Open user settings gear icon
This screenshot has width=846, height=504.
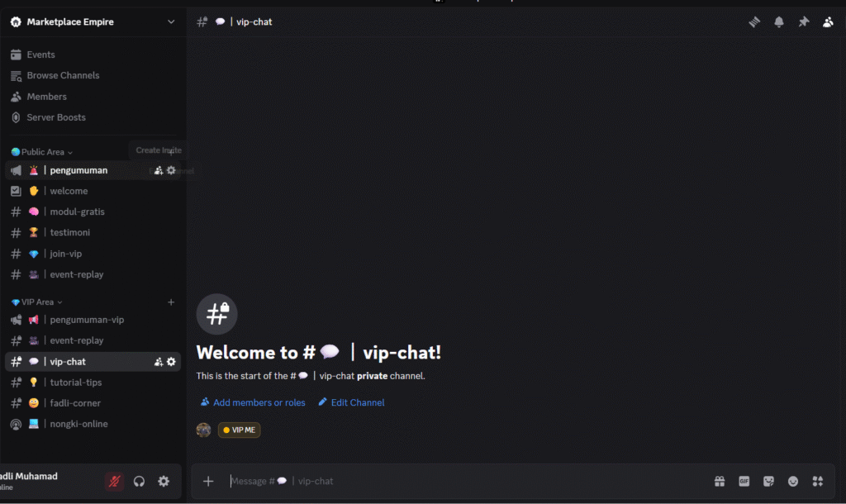164,481
